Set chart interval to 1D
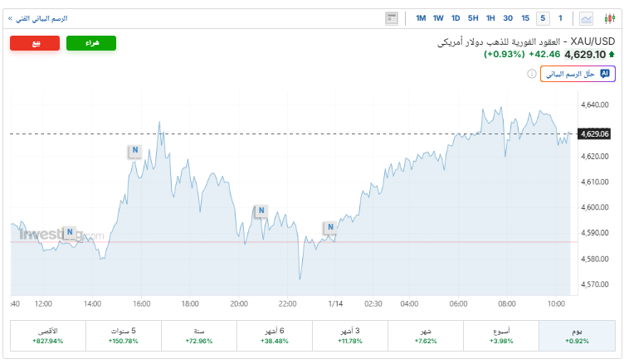Screen dimensions: 624x364 click(x=456, y=18)
